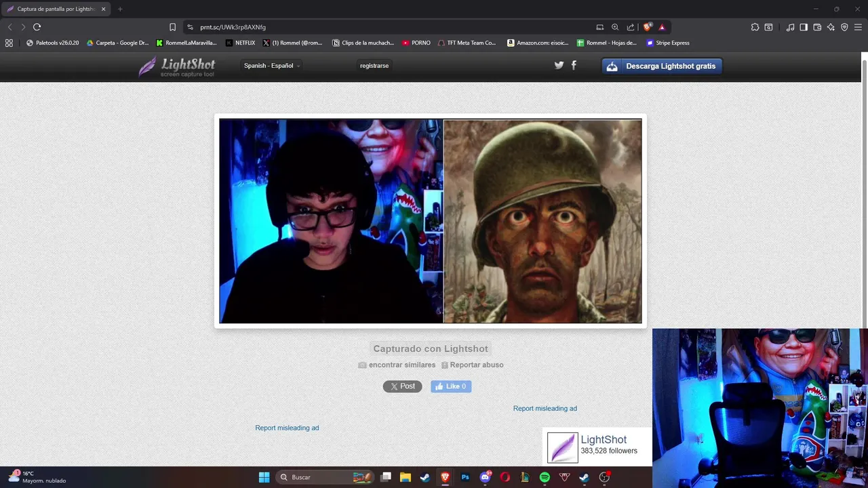Screen dimensions: 868x488
Task: Open the Rommel - Hojas de... bookmark
Action: 606,43
